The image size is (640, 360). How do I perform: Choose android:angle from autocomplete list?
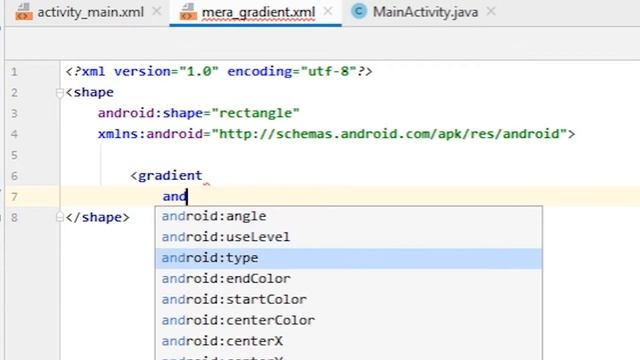(x=349, y=216)
